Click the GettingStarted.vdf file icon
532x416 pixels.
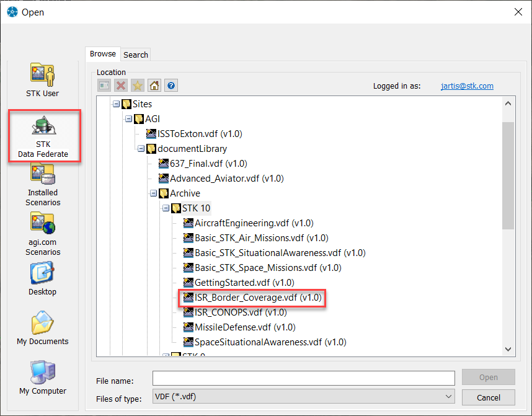click(x=188, y=283)
